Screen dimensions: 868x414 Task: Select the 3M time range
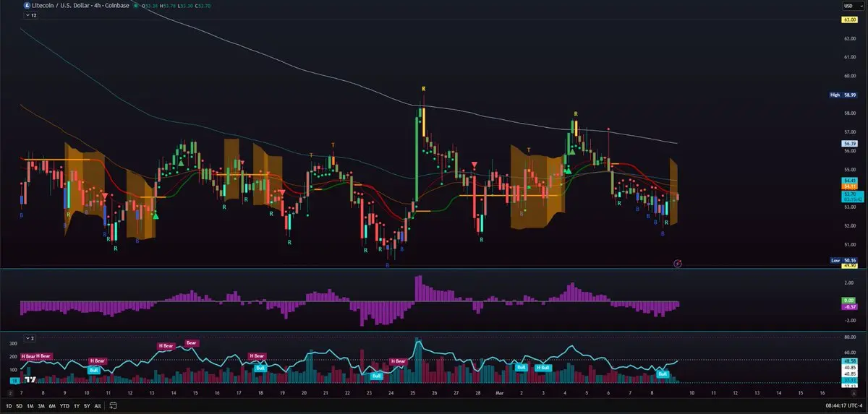(x=42, y=406)
